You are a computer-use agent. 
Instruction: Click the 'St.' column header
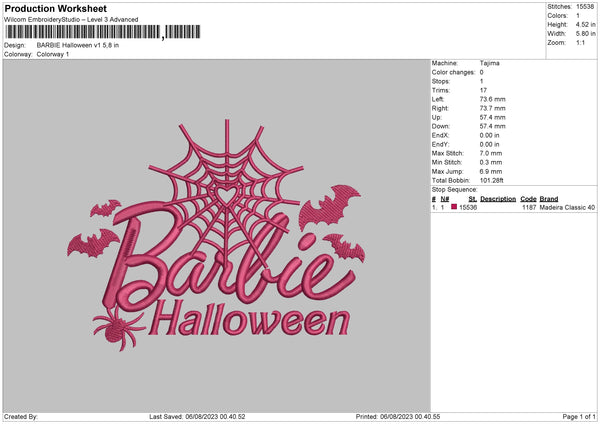click(x=472, y=198)
